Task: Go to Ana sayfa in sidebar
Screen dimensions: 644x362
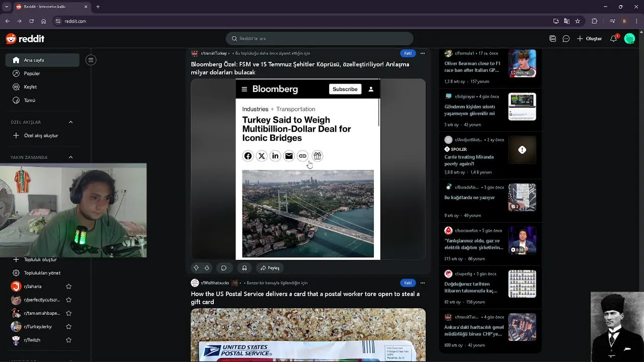Action: pos(42,60)
